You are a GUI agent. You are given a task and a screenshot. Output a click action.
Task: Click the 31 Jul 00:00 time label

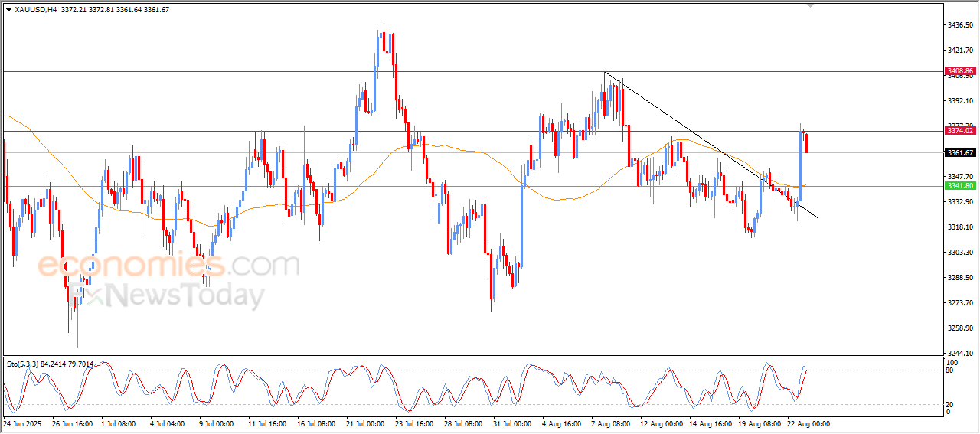[x=512, y=423]
